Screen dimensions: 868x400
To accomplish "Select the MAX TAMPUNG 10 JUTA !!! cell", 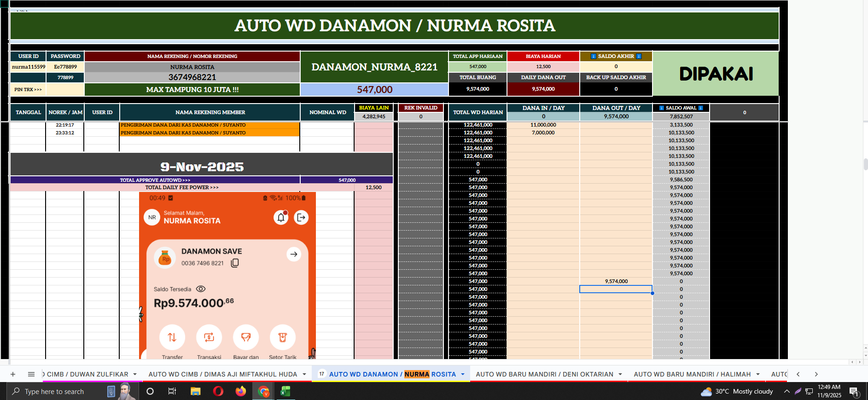I will point(192,89).
